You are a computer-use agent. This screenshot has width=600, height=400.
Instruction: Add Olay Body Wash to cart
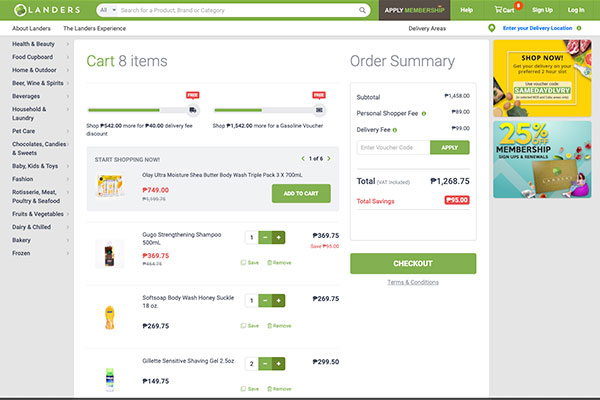pyautogui.click(x=301, y=193)
